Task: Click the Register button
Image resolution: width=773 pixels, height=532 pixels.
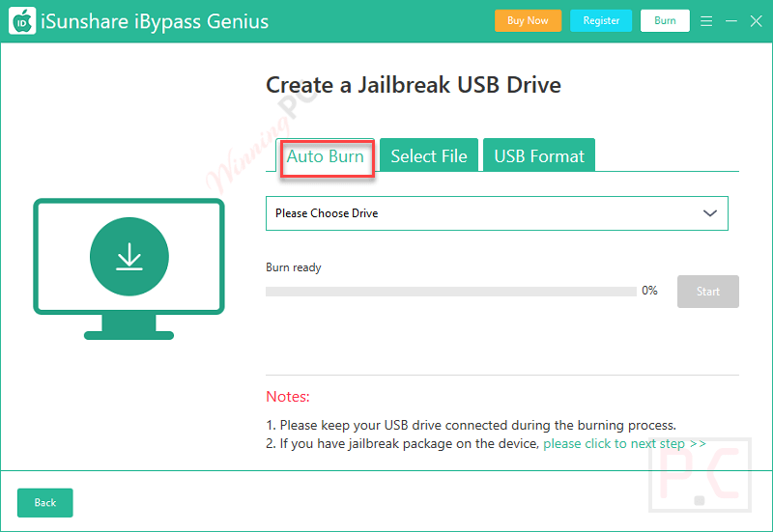Action: 601,20
